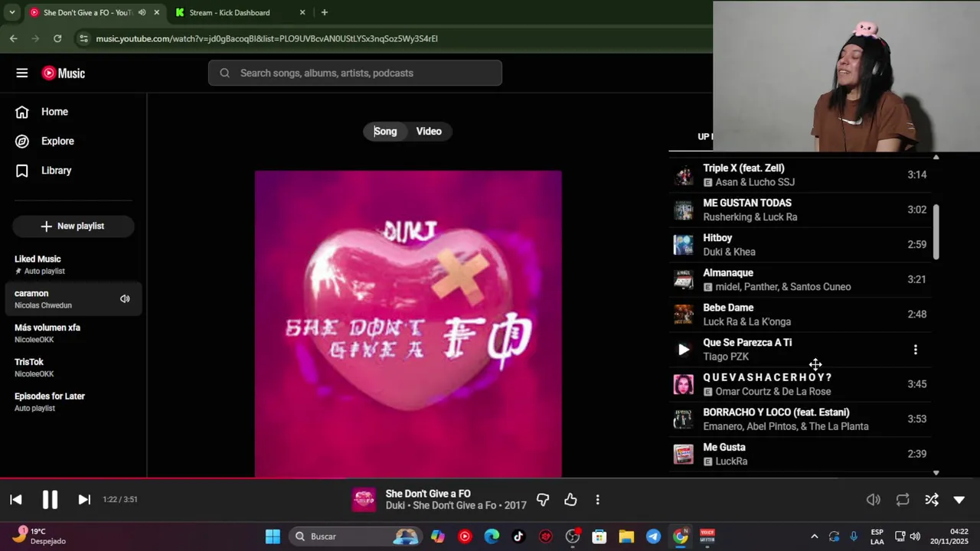Select the She Don't Give a FO tab

(x=88, y=12)
